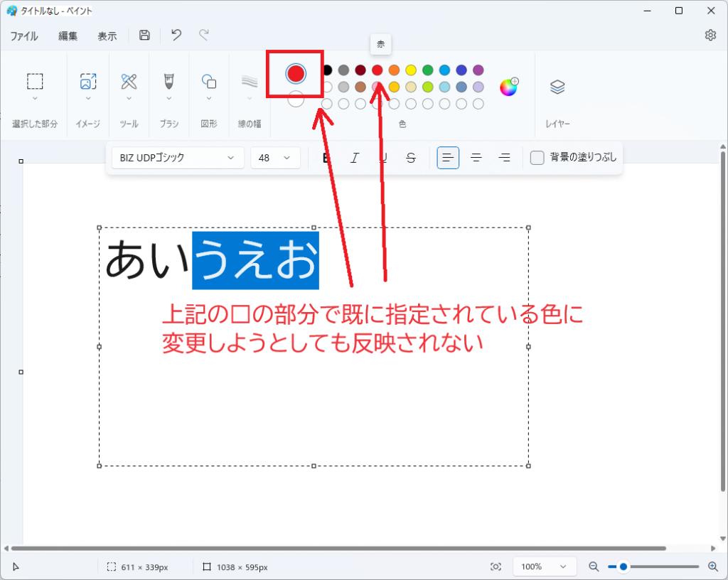Pick the gray color swatch

point(343,70)
